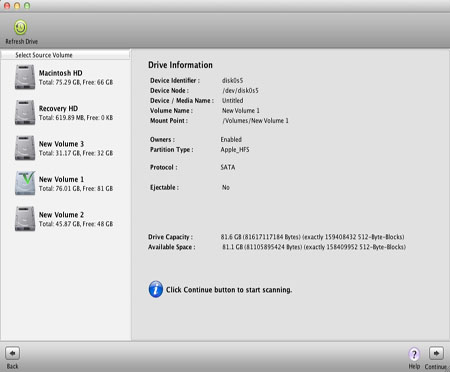Open Help with the question mark icon

pyautogui.click(x=414, y=354)
